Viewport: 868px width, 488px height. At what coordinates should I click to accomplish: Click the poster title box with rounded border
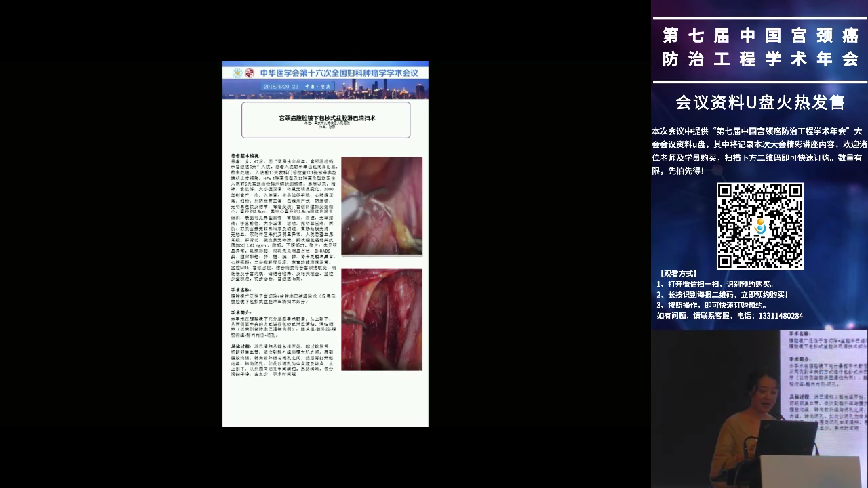(x=326, y=120)
